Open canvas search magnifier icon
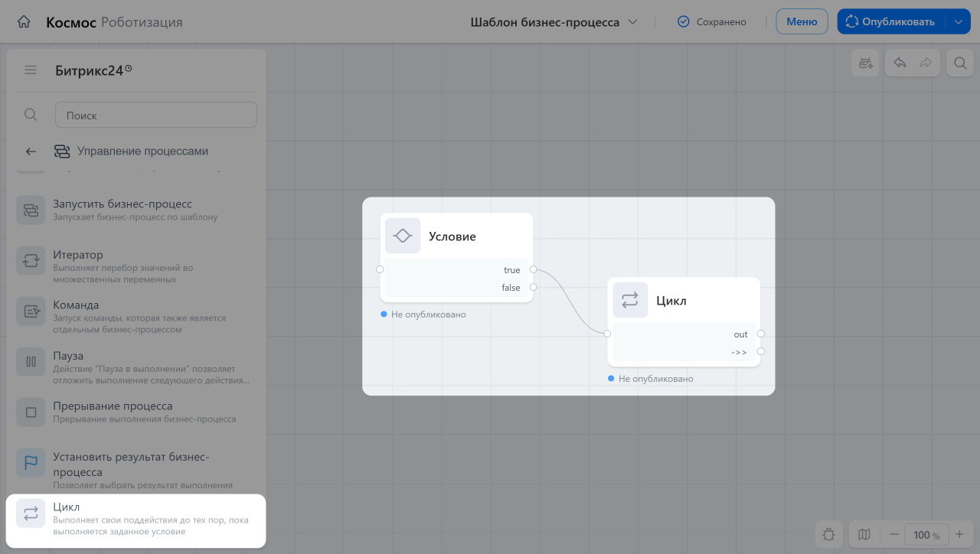The height and width of the screenshot is (554, 980). [x=959, y=63]
